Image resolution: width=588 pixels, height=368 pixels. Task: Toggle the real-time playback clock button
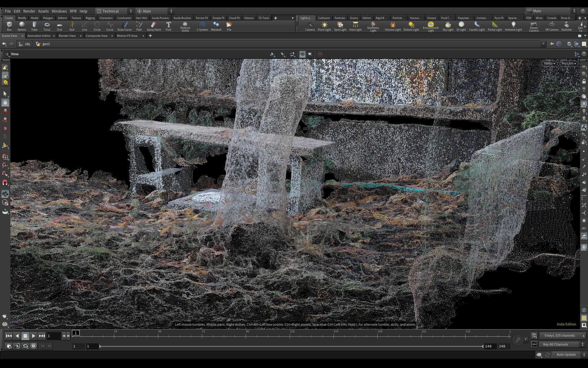[34, 346]
